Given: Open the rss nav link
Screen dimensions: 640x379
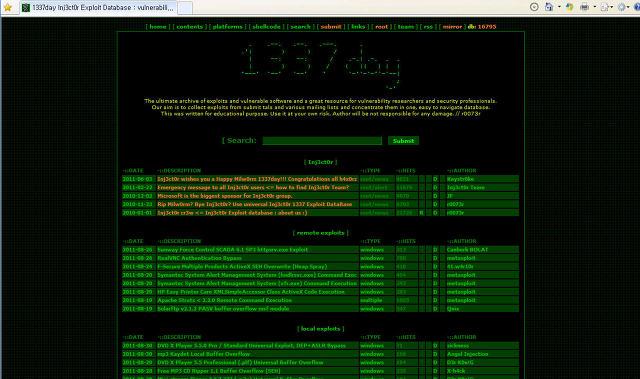Looking at the screenshot, I should (x=428, y=27).
